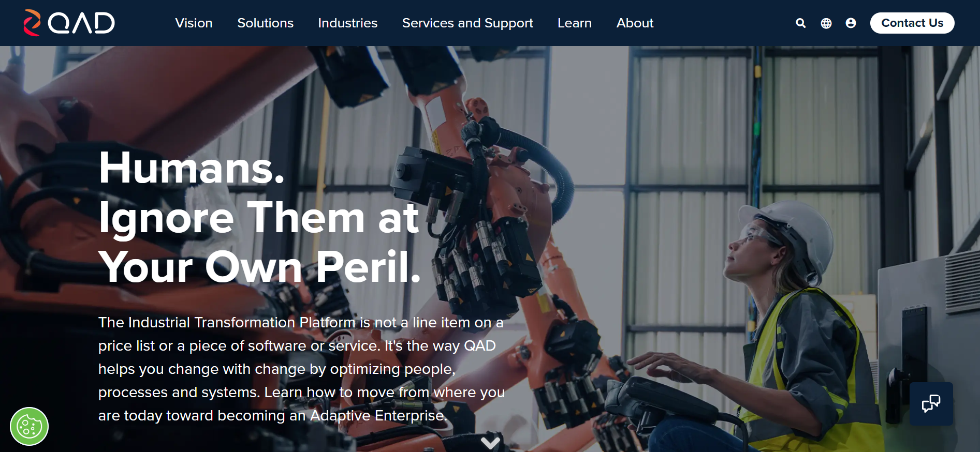
Task: Click the Industrial Transformation Platform paragraph
Action: pos(301,369)
